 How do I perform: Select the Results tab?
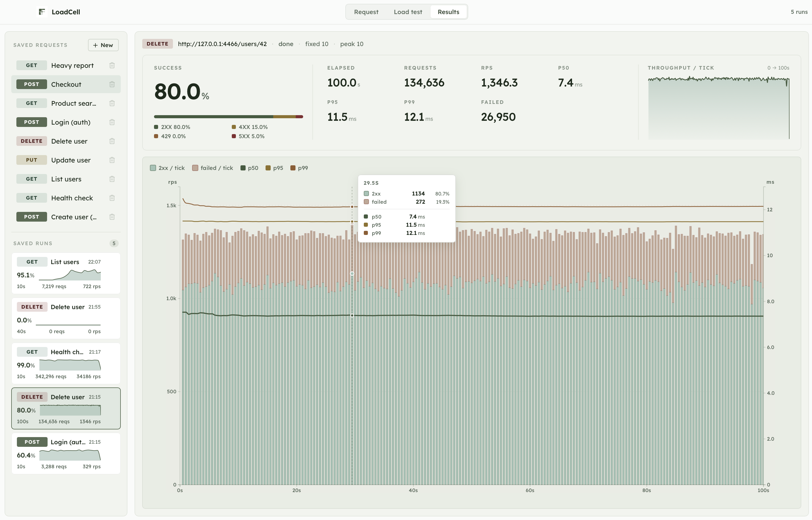(x=448, y=12)
